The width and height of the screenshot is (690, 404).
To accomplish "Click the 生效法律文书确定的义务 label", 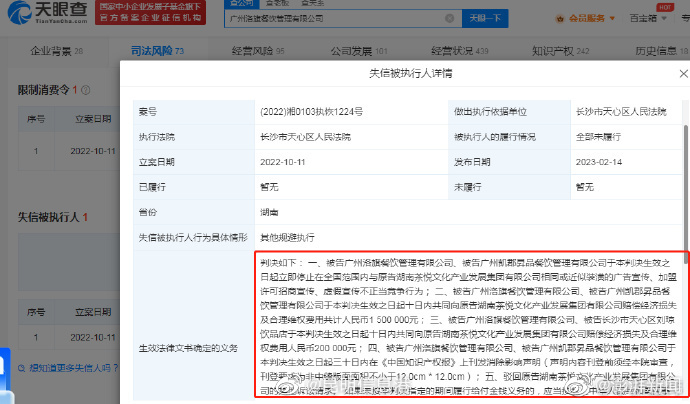I will pyautogui.click(x=188, y=348).
